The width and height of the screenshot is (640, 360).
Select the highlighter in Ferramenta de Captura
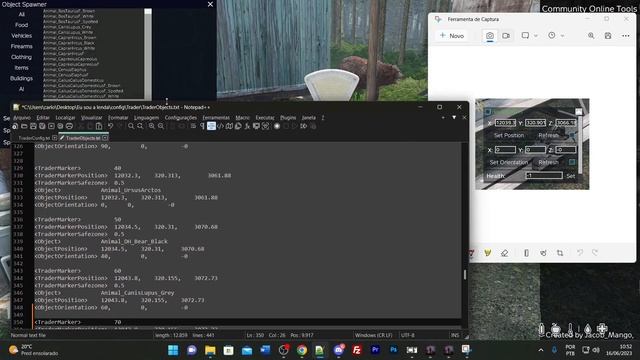[487, 253]
